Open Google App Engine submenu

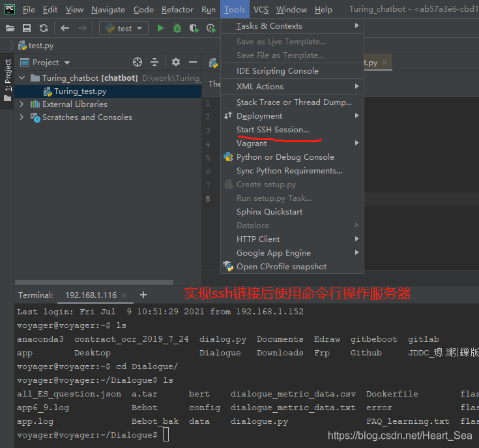click(x=293, y=253)
